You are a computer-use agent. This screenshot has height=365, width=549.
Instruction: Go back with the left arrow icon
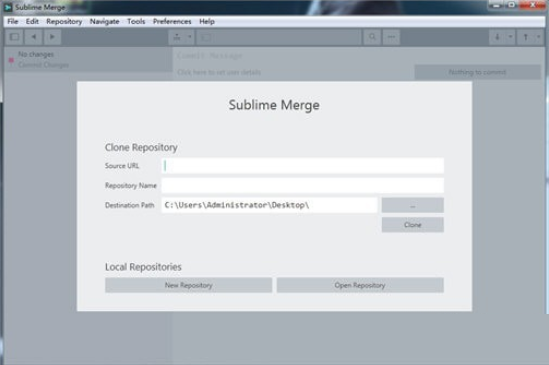tap(34, 37)
